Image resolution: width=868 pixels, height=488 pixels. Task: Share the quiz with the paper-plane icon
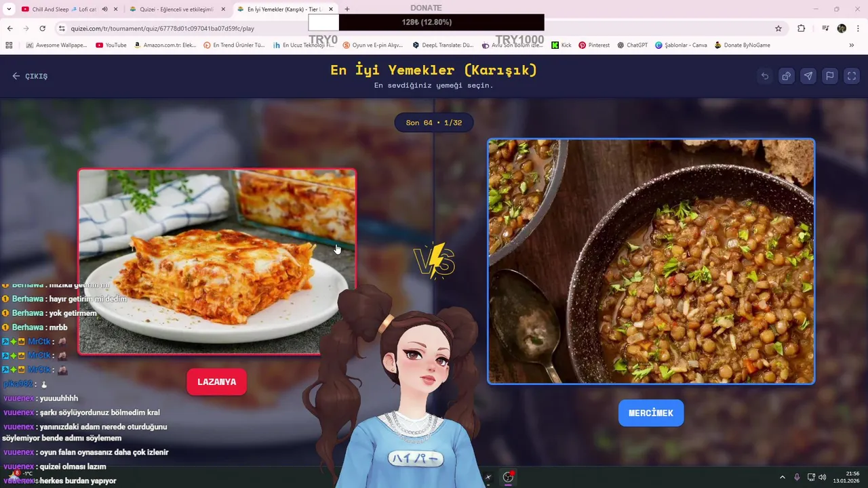[x=808, y=76]
